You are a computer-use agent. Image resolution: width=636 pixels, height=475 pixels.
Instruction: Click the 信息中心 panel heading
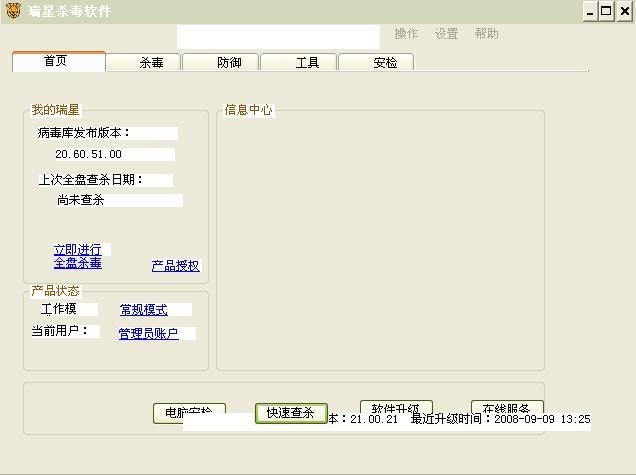pos(248,110)
